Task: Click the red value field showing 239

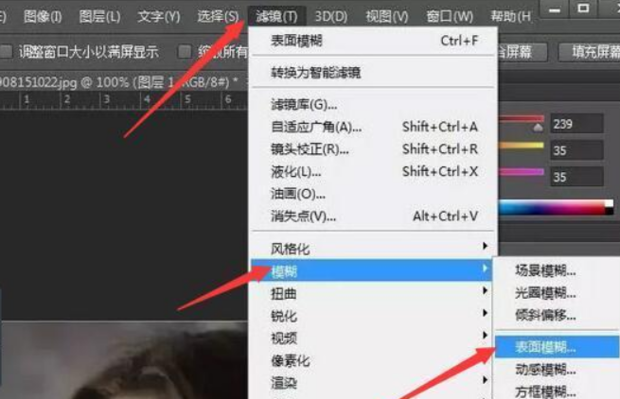Action: click(577, 124)
